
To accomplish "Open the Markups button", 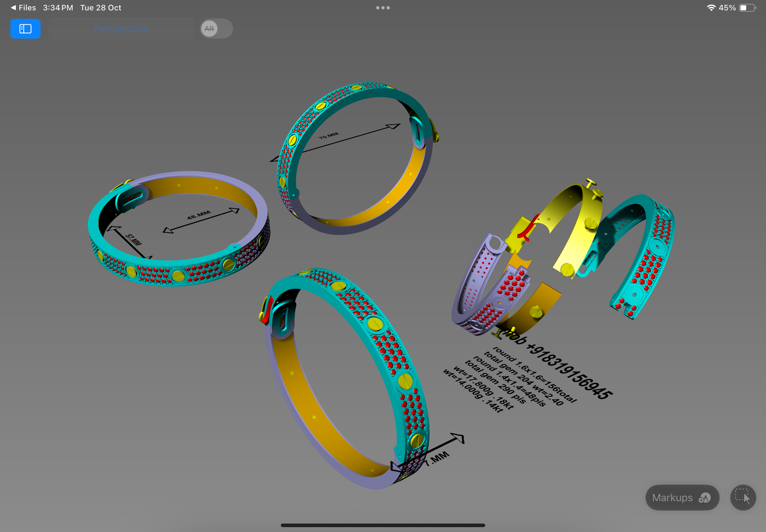I will pos(682,498).
